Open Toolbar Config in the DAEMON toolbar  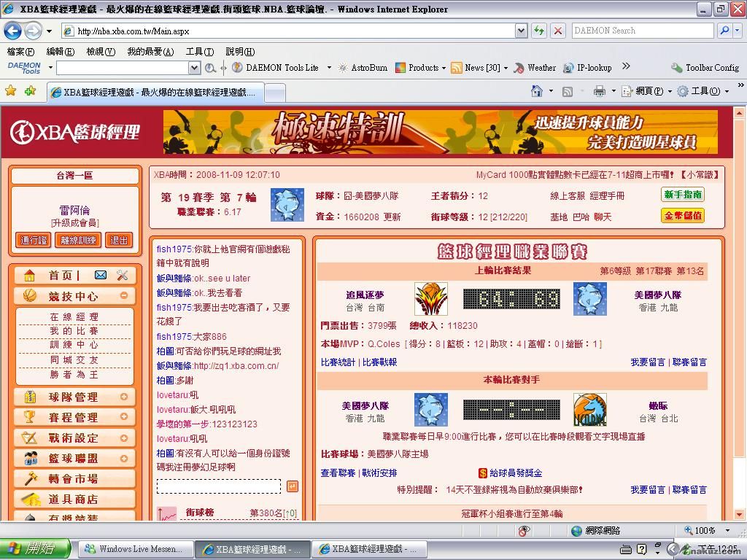(x=705, y=68)
